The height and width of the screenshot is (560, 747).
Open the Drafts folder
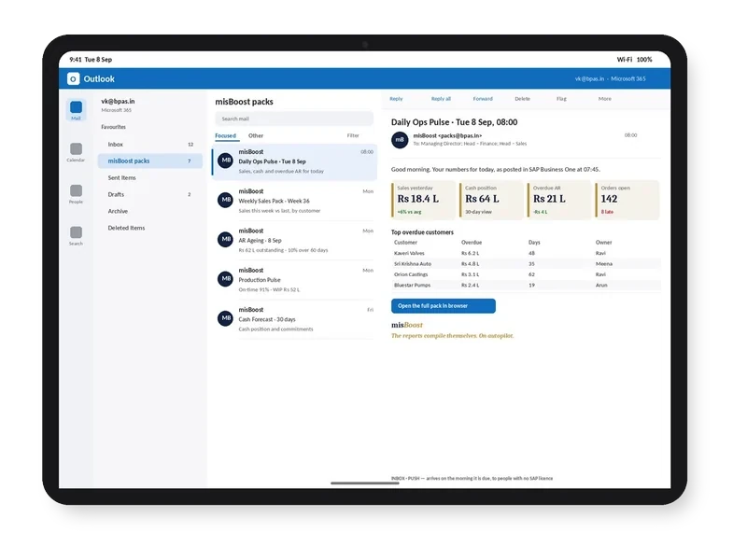(x=150, y=194)
